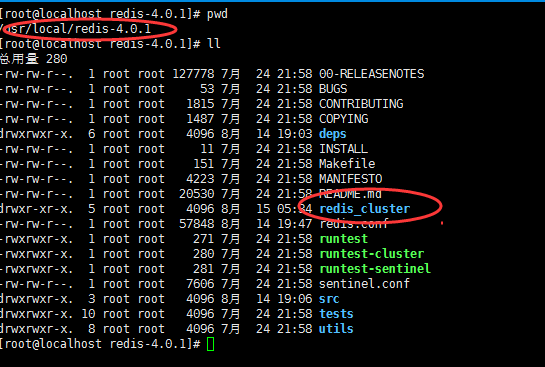Click the file size 20530
The width and height of the screenshot is (545, 367).
197,194
